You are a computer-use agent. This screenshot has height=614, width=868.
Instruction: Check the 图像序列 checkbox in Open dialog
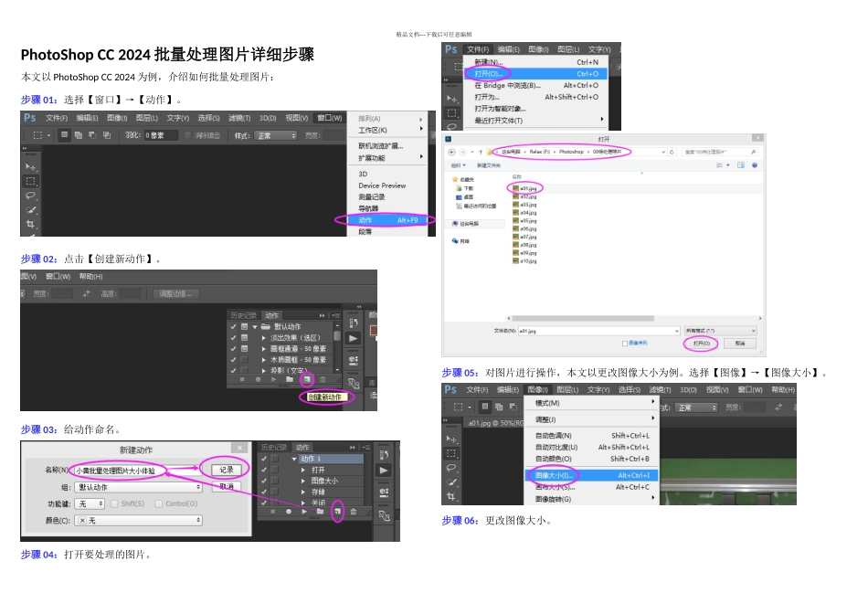click(x=625, y=344)
